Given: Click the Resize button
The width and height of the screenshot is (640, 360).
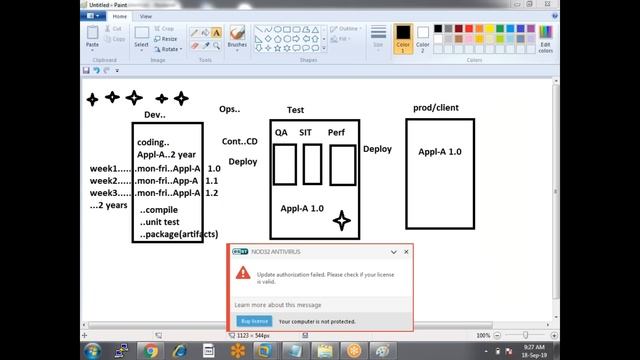Looking at the screenshot, I should click(x=166, y=39).
